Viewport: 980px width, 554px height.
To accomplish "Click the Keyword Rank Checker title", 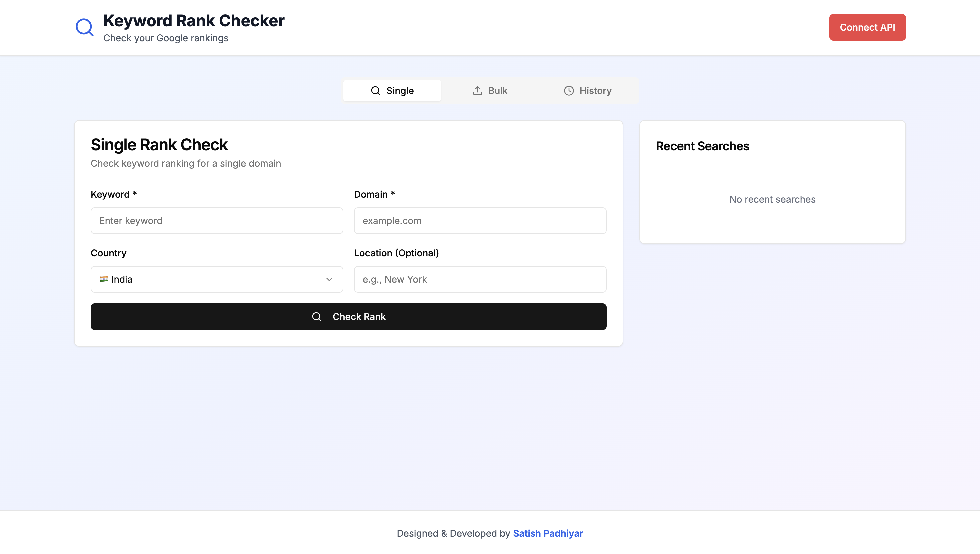I will click(x=194, y=21).
